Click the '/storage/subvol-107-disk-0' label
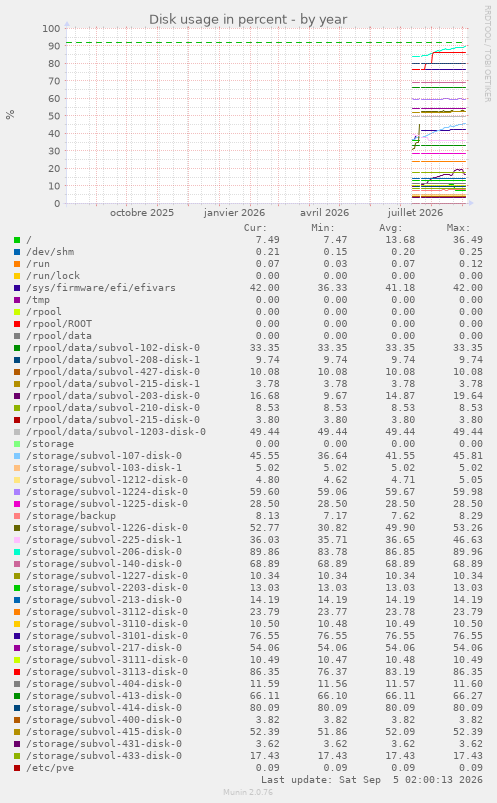The width and height of the screenshot is (497, 803). (104, 456)
